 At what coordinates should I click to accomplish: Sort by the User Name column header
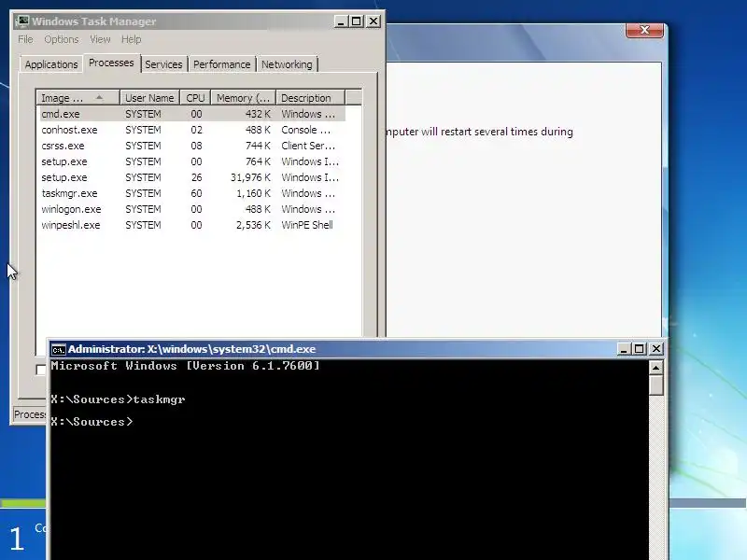(x=149, y=98)
